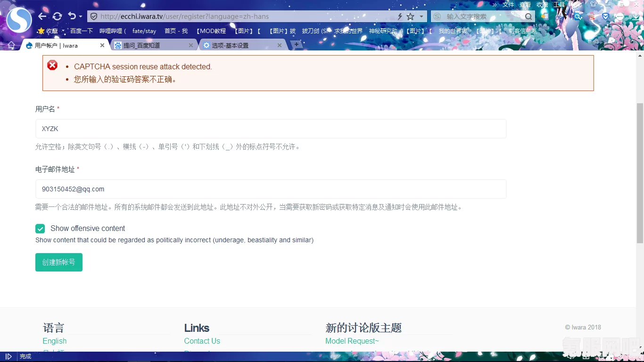Click CAPTCHA session reuse attack text
This screenshot has width=644, height=362.
(x=143, y=67)
